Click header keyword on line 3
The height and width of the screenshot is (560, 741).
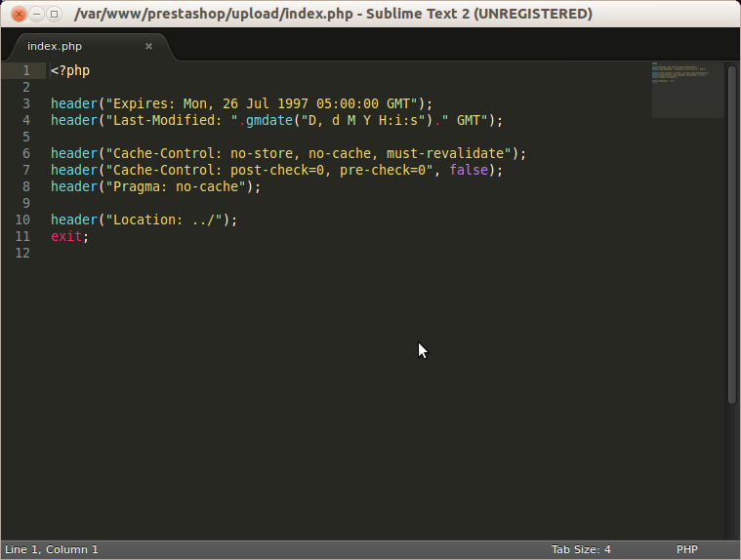click(x=74, y=103)
